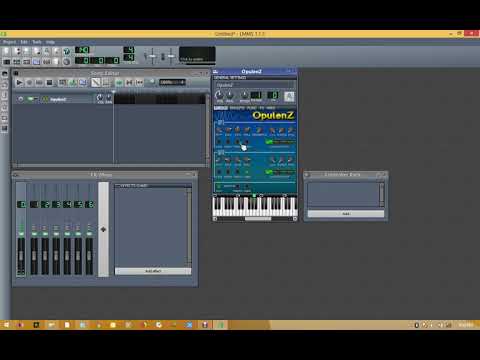Record while playing in Song Editor

click(39, 82)
